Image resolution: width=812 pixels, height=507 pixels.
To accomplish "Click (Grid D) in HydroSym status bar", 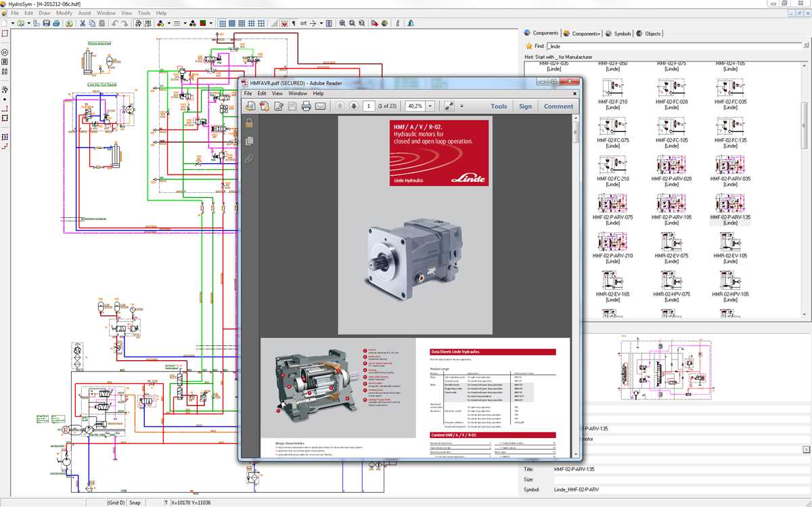I will (x=116, y=502).
